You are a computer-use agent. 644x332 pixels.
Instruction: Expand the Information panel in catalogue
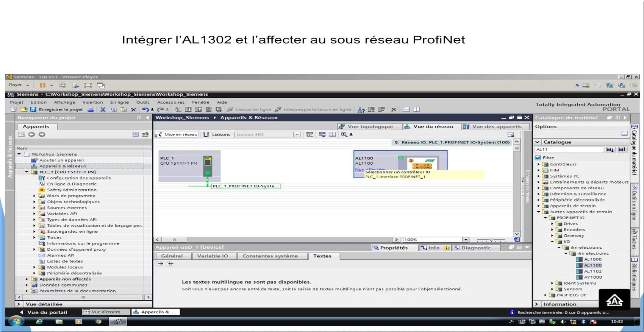tap(536, 304)
